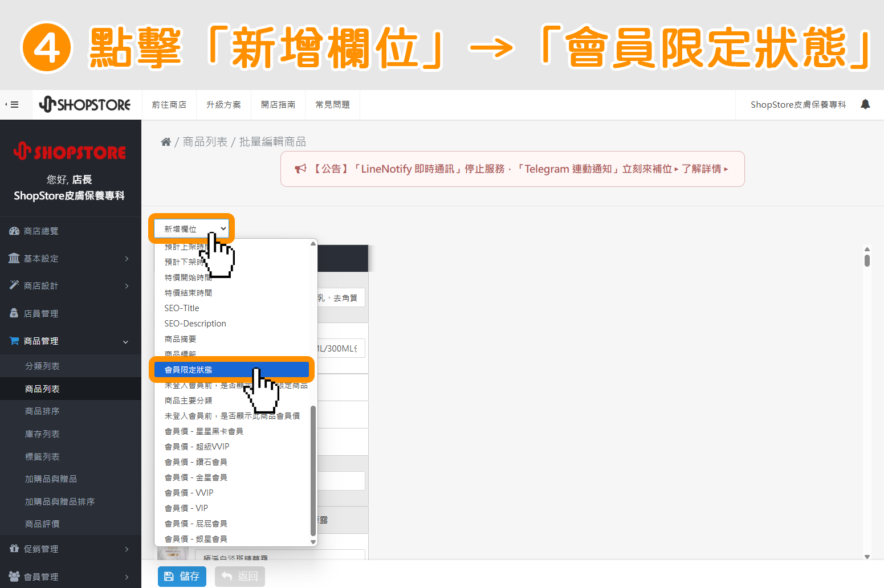Select 會員限定狀態 option
Screen dimensions: 884x588
click(x=231, y=370)
